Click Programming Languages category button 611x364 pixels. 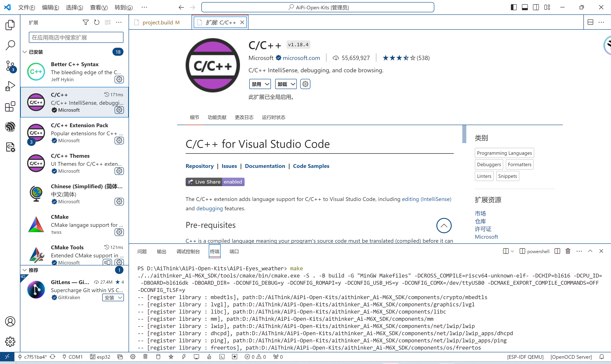click(x=504, y=153)
